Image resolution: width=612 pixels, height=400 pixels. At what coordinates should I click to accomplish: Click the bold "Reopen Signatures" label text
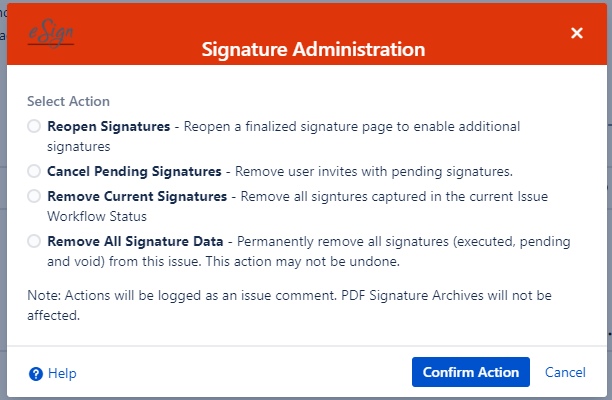pos(108,127)
